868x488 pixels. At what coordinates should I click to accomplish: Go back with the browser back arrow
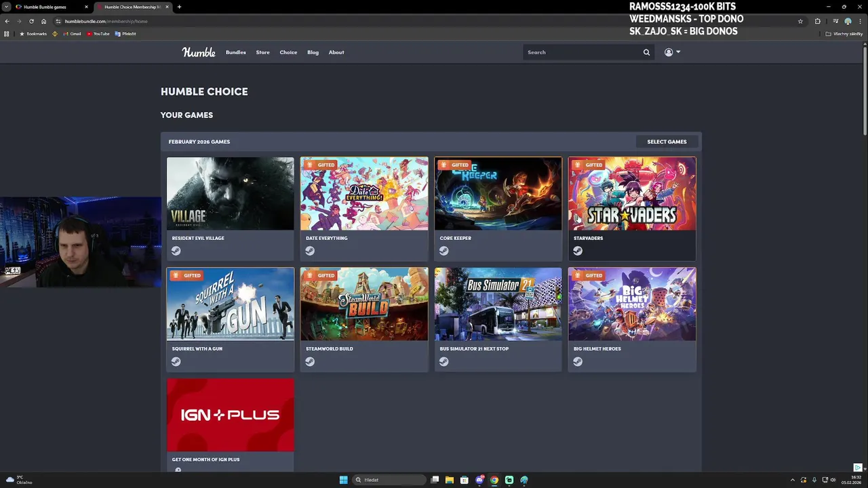[x=7, y=21]
